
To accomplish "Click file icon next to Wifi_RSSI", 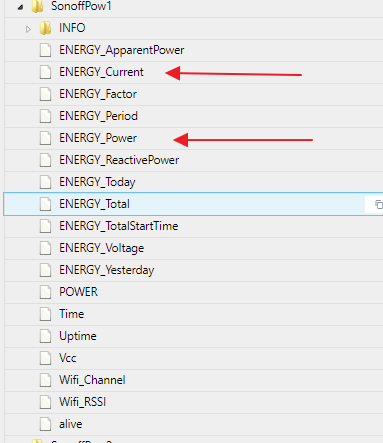I will pos(45,402).
